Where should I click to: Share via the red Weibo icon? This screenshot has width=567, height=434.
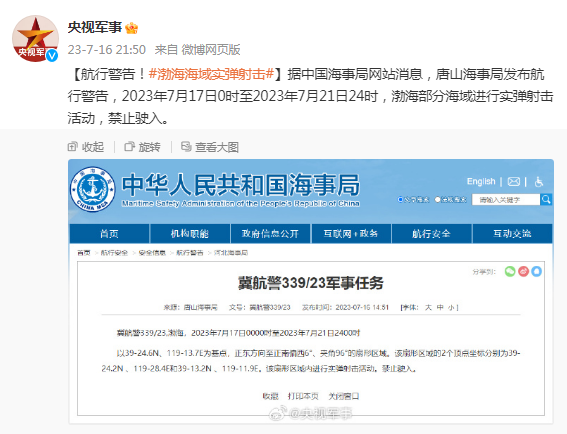point(523,271)
